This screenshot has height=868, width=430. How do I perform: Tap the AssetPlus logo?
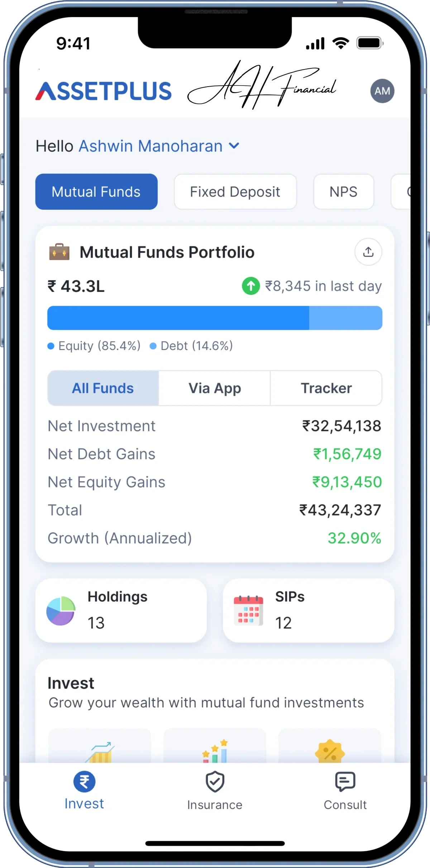coord(104,91)
